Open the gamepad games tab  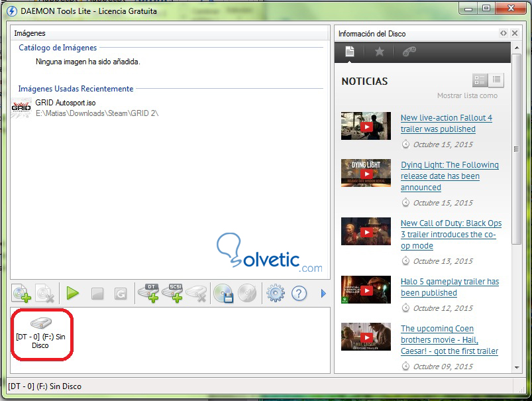point(409,52)
